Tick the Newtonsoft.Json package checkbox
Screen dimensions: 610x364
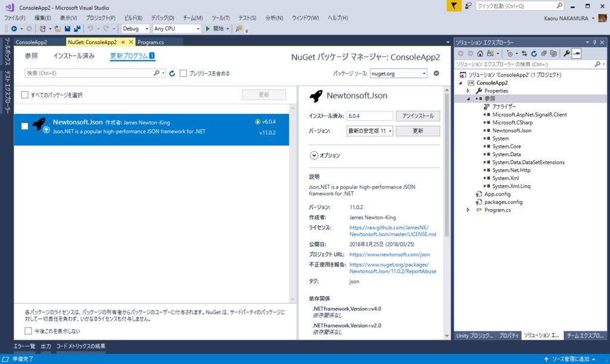tap(24, 126)
